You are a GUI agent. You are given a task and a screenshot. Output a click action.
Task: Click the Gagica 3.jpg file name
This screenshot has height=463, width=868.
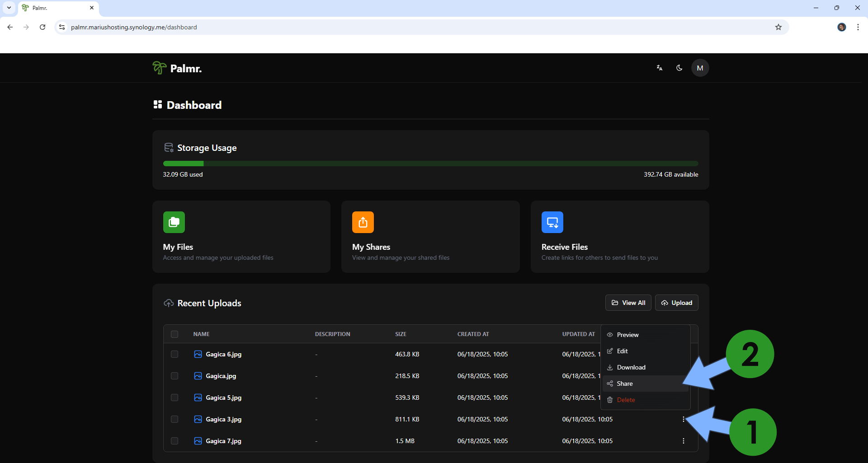(x=223, y=419)
